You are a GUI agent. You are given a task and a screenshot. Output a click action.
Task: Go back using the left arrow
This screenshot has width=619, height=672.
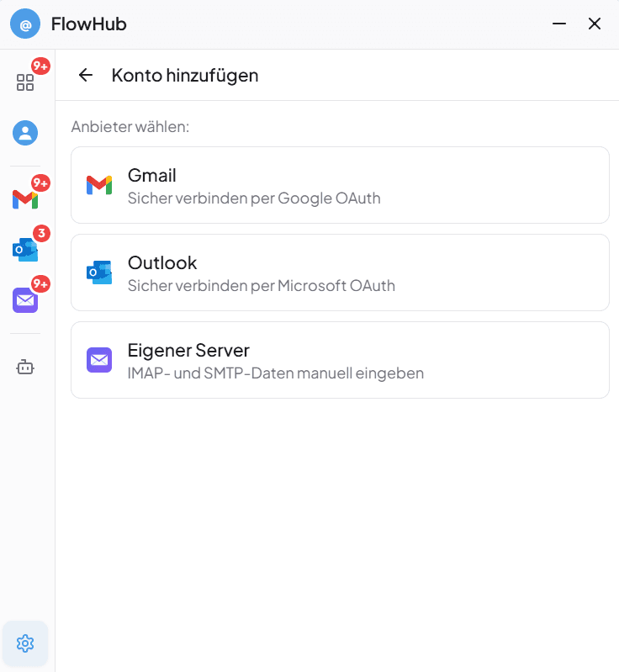85,75
